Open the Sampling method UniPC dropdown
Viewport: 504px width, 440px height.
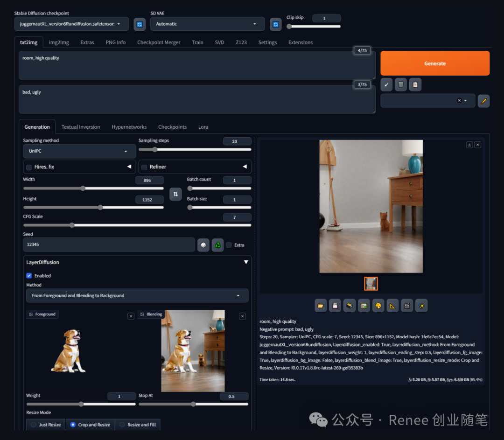79,151
